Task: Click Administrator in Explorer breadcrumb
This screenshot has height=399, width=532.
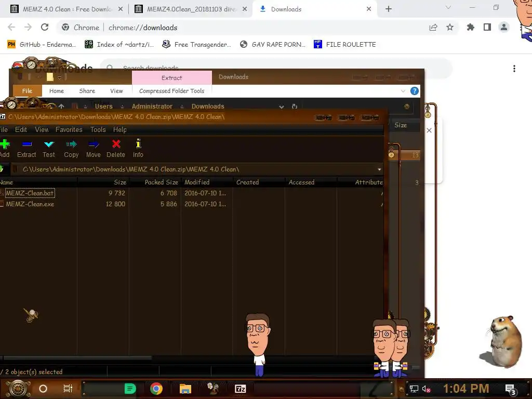Action: click(x=152, y=106)
